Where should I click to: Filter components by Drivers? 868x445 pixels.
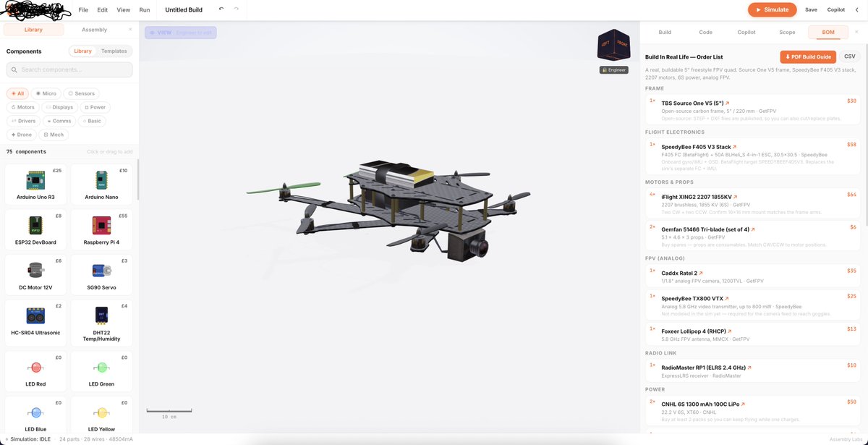tap(23, 121)
